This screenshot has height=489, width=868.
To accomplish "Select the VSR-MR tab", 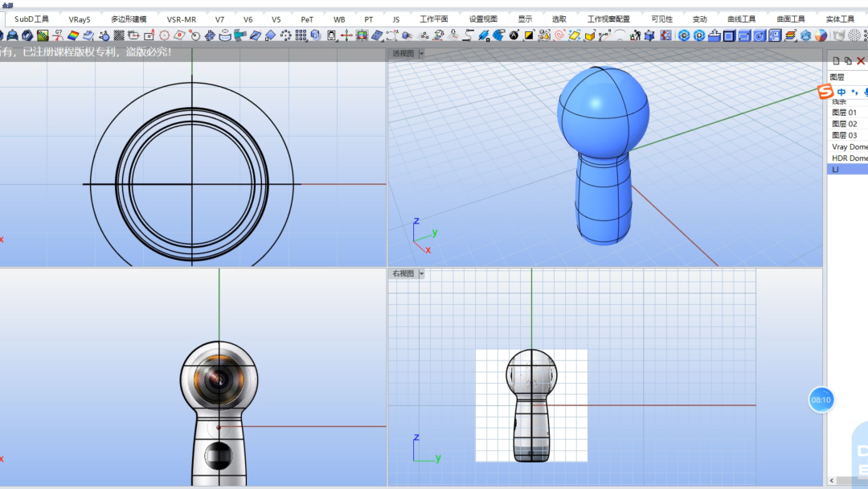I will pyautogui.click(x=182, y=19).
